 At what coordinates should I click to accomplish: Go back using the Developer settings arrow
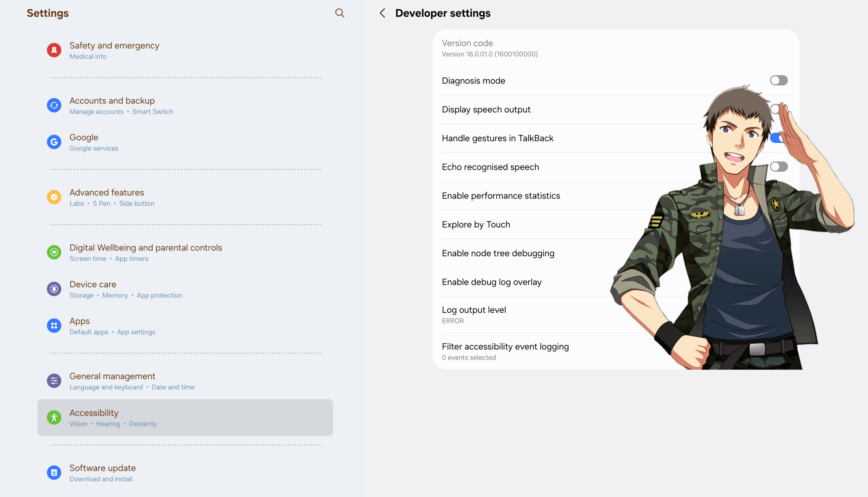tap(382, 13)
